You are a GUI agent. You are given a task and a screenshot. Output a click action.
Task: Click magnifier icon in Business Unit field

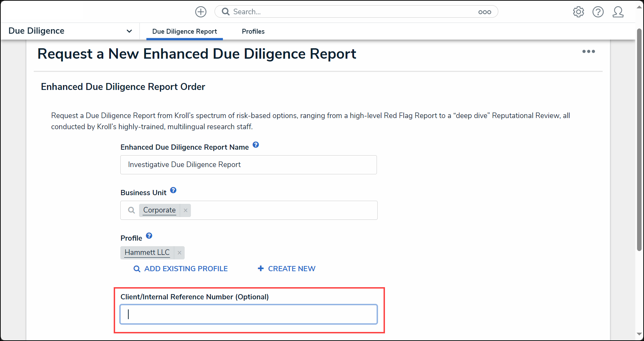(131, 210)
